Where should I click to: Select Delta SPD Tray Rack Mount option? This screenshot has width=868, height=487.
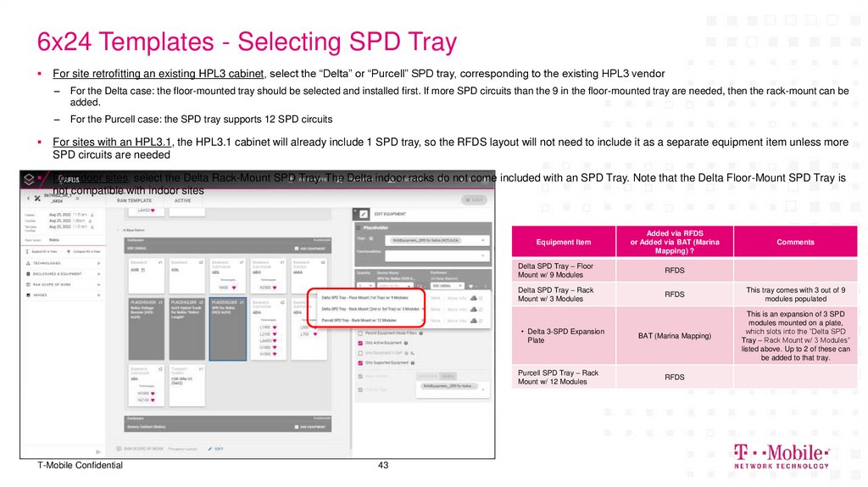[370, 309]
